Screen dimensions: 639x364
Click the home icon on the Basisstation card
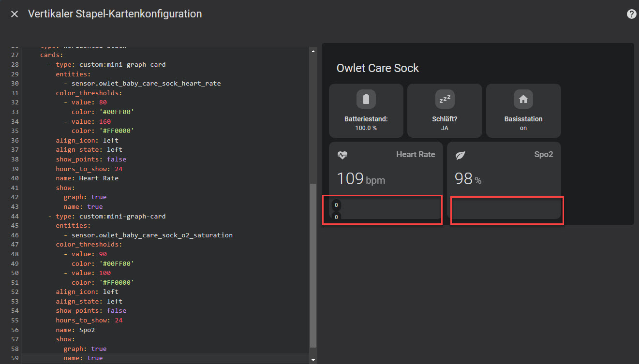coord(523,99)
